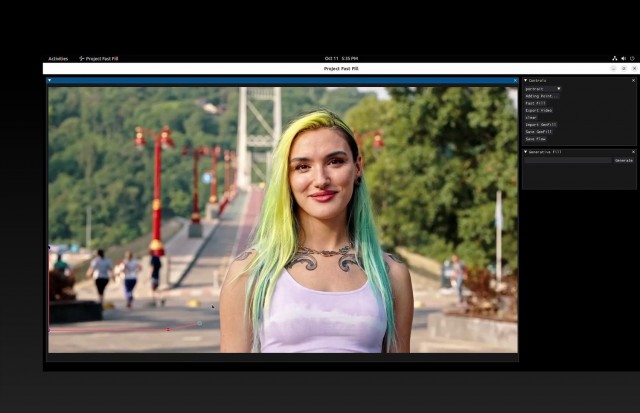Click the volume icon in top bar
The image size is (640, 413).
(x=624, y=58)
